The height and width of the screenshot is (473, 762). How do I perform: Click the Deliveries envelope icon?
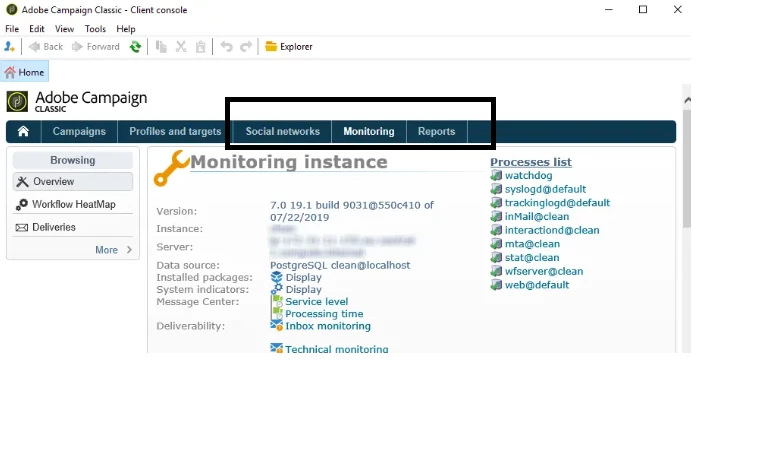click(21, 228)
